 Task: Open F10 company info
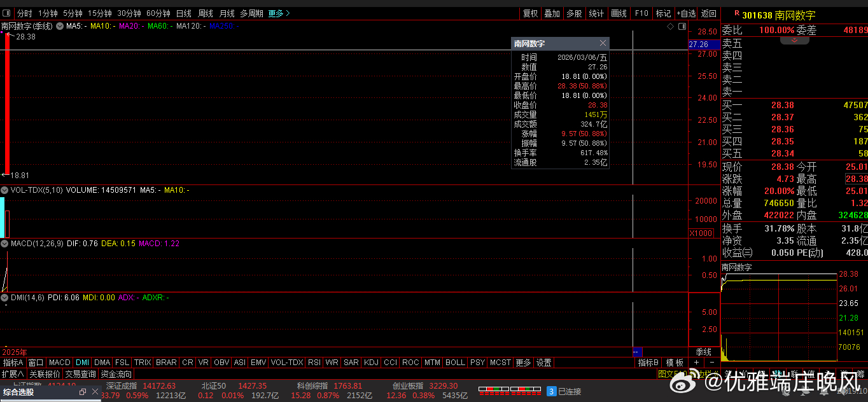tap(641, 13)
